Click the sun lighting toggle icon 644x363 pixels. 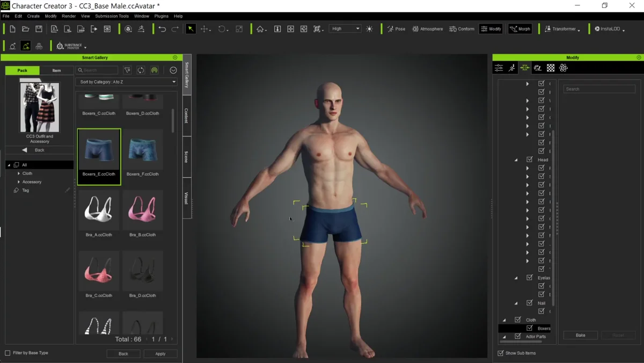click(369, 29)
